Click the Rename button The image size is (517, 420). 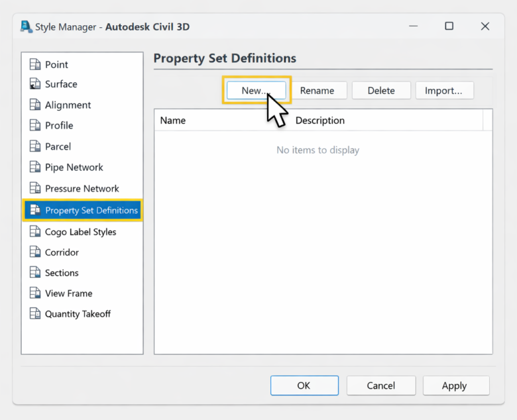pos(317,90)
